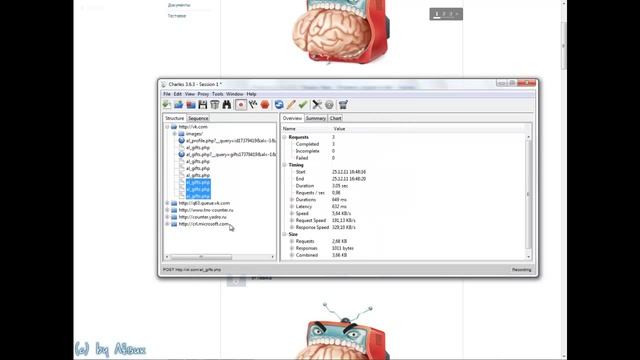The height and width of the screenshot is (360, 640).
Task: Expand the Response Speed row
Action: point(292,227)
